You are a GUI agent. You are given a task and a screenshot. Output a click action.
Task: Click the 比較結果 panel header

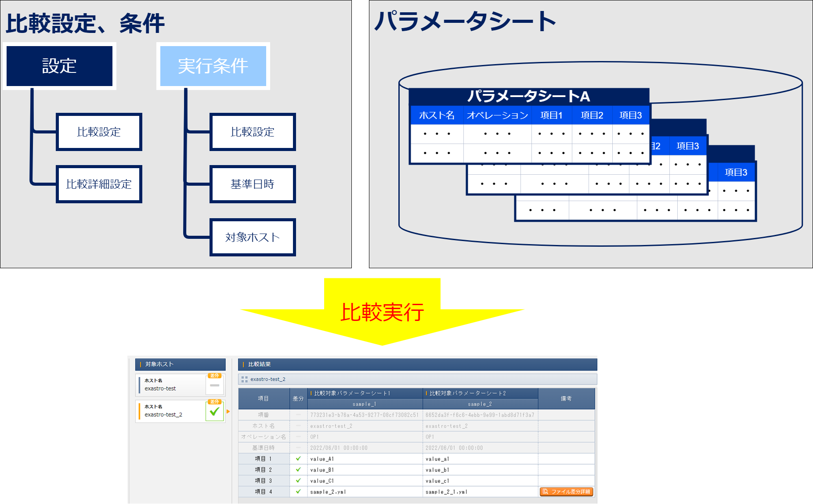point(417,364)
